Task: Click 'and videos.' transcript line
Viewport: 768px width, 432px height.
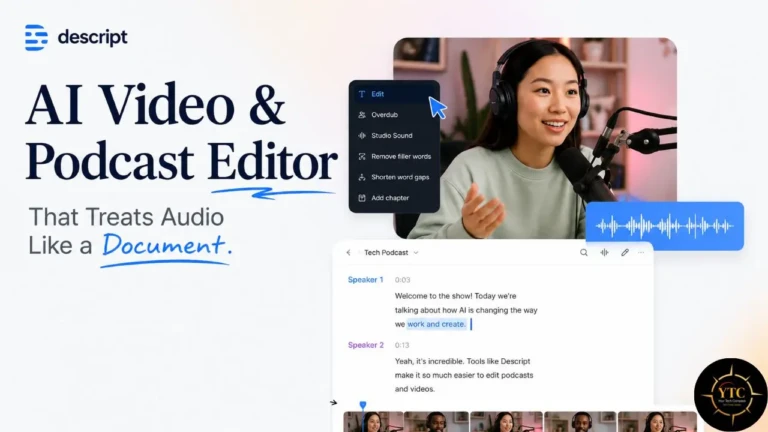Action: [415, 389]
